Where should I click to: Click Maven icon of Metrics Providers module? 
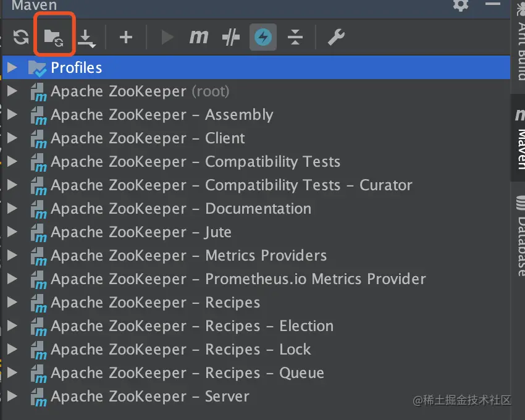[x=38, y=256]
